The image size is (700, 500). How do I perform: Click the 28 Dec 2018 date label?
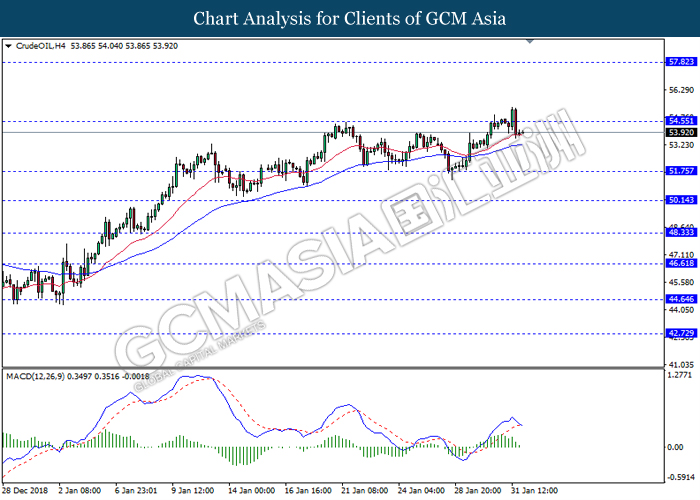click(x=25, y=490)
